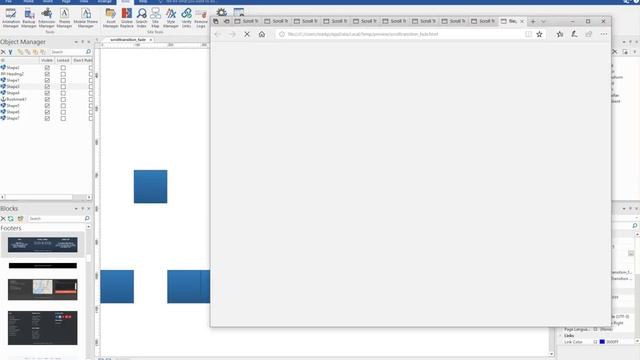Toggle Visible checkbox for Heading2
Viewport: 640px width, 360px height.
point(47,74)
